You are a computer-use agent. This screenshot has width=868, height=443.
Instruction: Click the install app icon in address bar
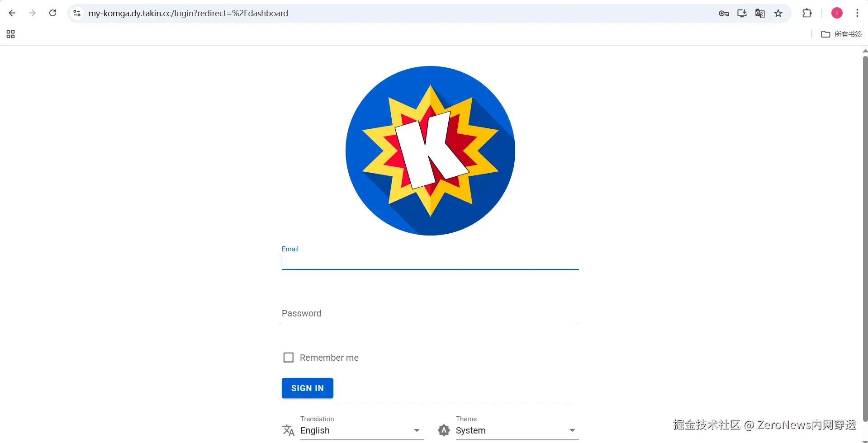point(742,14)
